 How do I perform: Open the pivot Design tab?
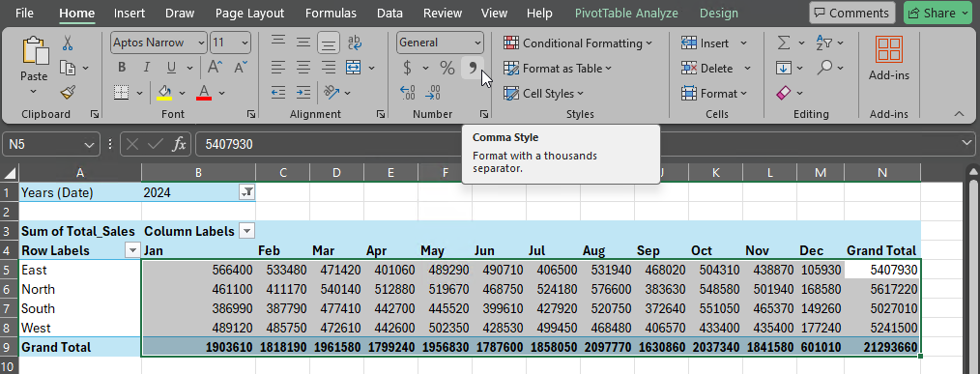pos(719,13)
